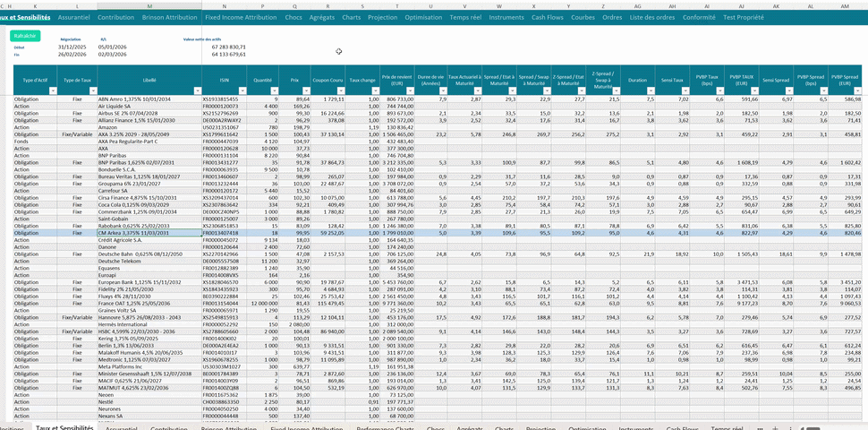Select the Fin Négociation date 26/02/2026
The height and width of the screenshot is (430, 868).
[x=72, y=55]
